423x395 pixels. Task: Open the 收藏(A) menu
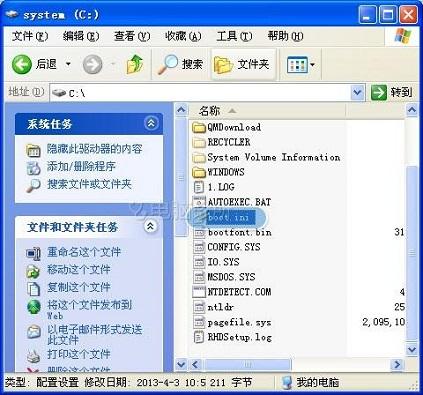click(x=183, y=36)
